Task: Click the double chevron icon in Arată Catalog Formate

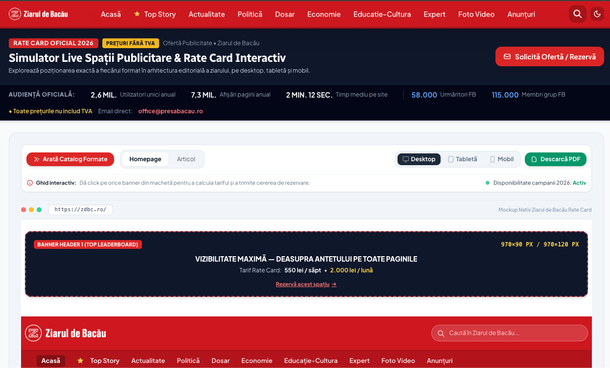Action: [36, 159]
